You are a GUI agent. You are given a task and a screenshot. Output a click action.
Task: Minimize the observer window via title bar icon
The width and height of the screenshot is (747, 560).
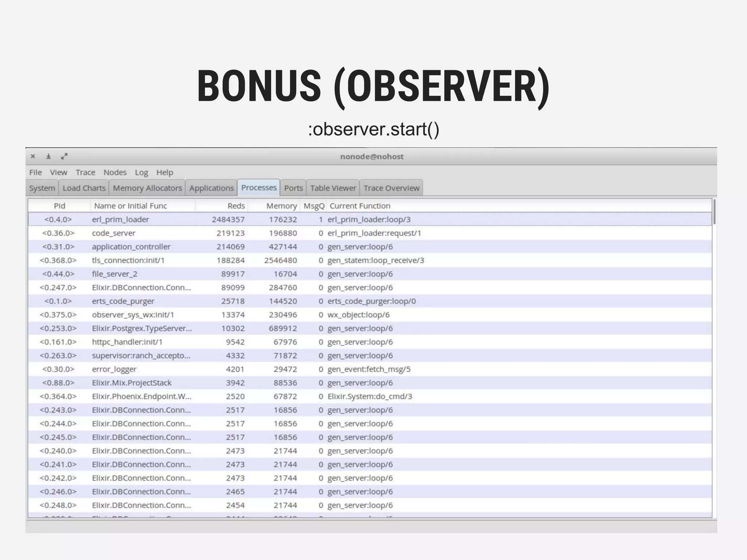49,156
